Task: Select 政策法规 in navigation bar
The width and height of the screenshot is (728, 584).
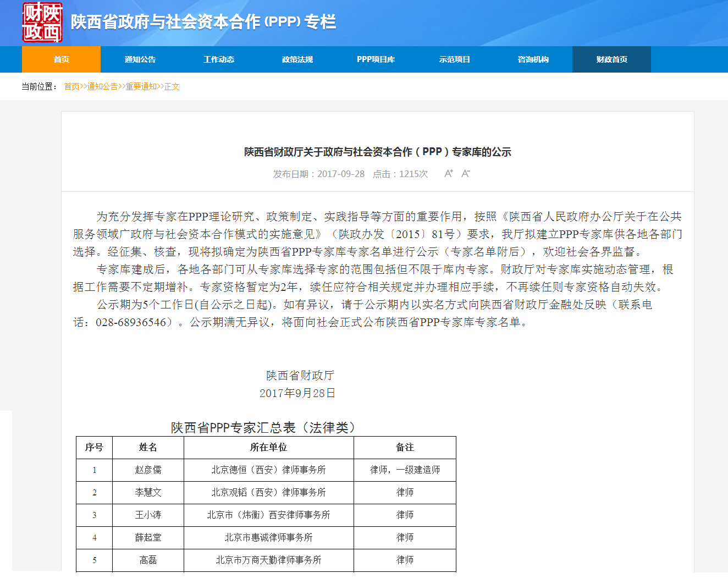Action: tap(297, 59)
